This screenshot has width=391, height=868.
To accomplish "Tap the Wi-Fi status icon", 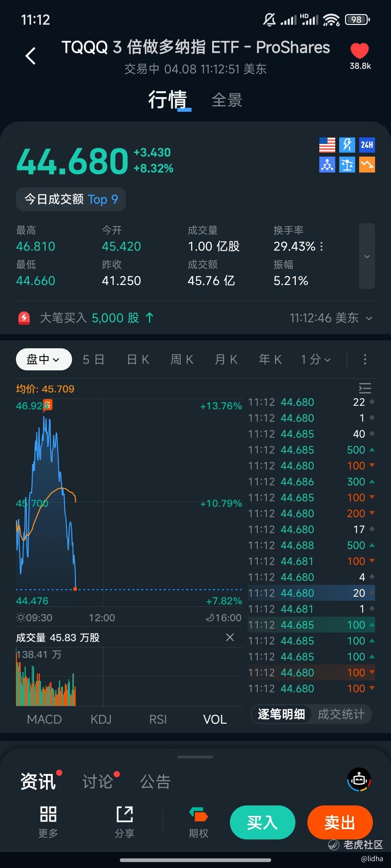I will pos(331,20).
